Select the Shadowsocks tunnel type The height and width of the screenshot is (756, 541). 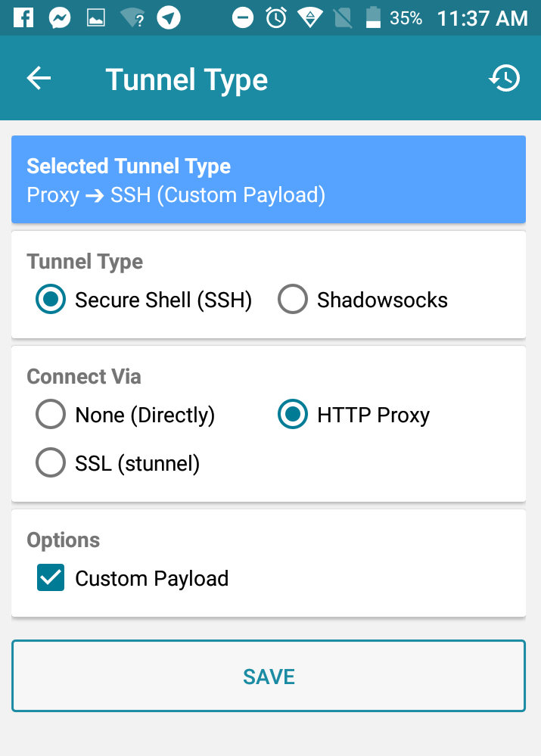[293, 299]
